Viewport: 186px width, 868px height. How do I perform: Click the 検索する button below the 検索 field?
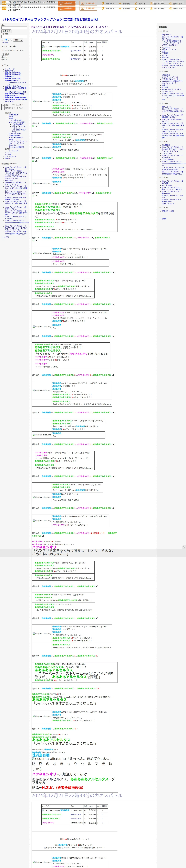pyautogui.click(x=6, y=31)
